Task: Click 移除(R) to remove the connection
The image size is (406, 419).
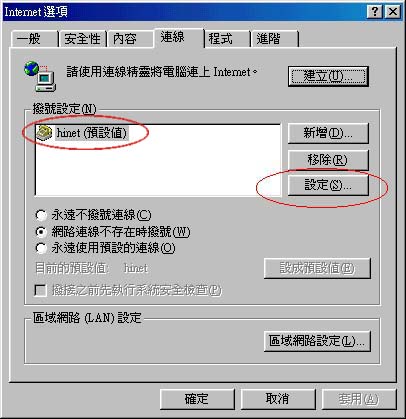Action: 328,160
